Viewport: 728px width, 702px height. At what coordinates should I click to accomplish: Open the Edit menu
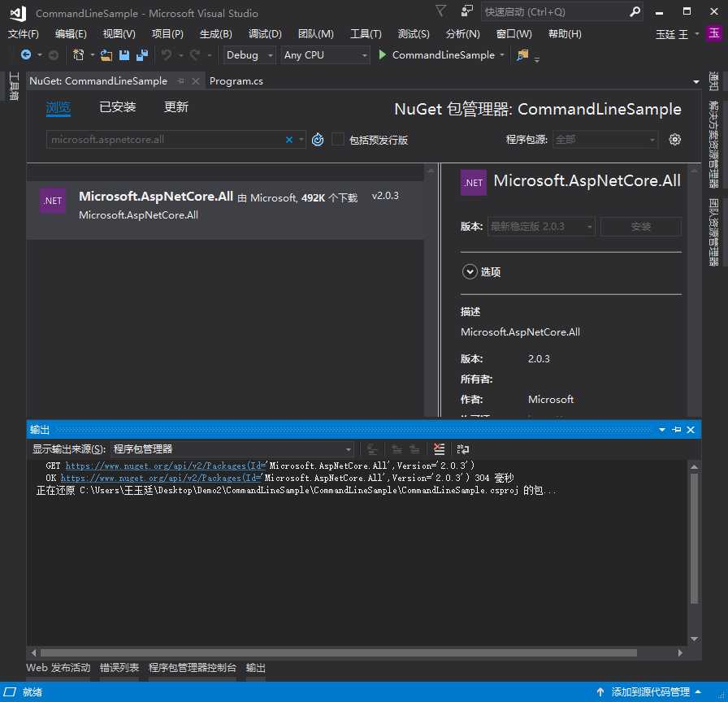pos(71,34)
